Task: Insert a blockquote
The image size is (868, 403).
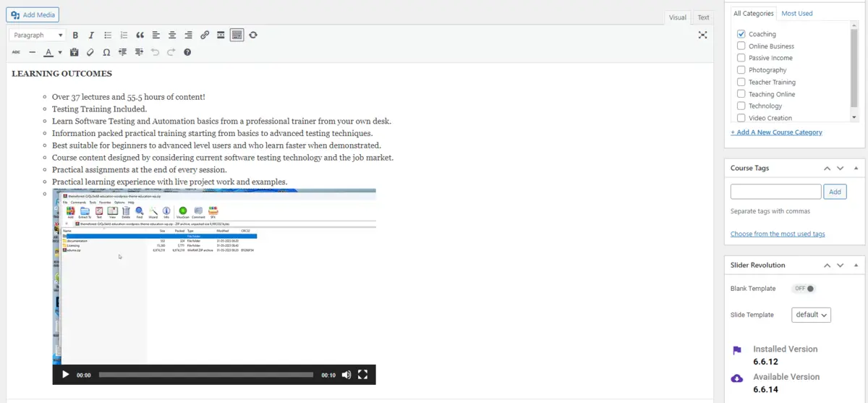Action: pos(140,35)
